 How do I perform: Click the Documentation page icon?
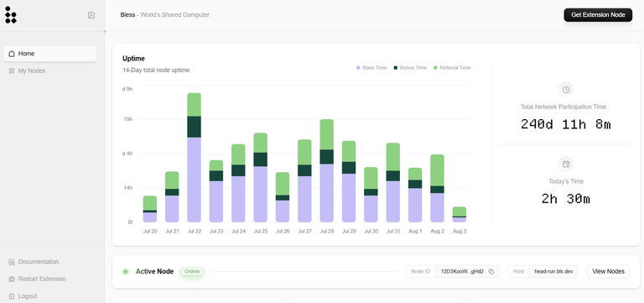point(12,262)
